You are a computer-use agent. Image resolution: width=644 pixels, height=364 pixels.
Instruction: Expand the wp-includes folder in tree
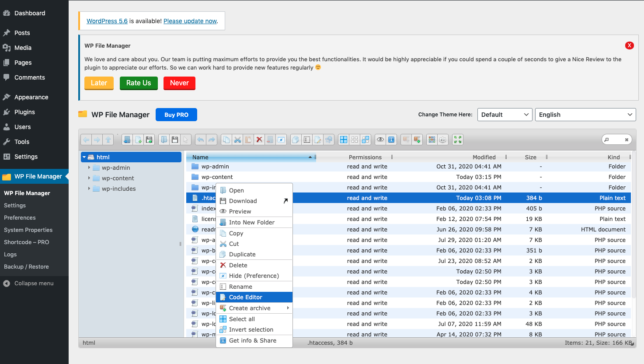click(x=89, y=189)
